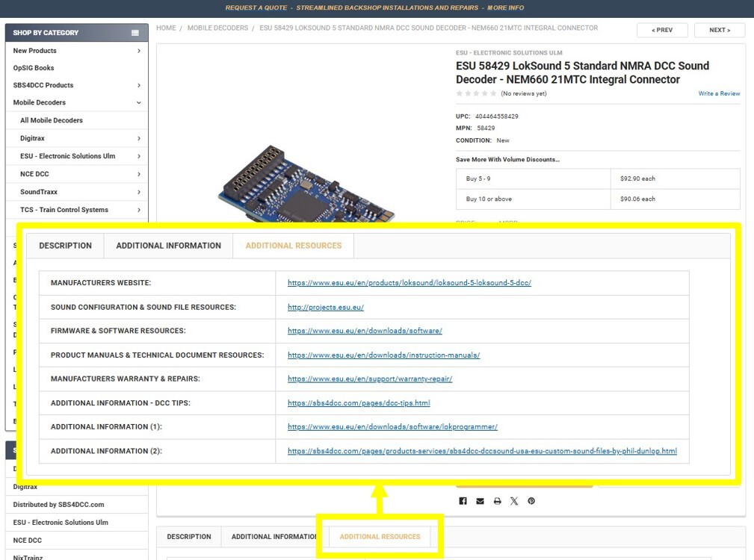
Task: Select Distributed by SBS4DCC.com brand
Action: [59, 505]
